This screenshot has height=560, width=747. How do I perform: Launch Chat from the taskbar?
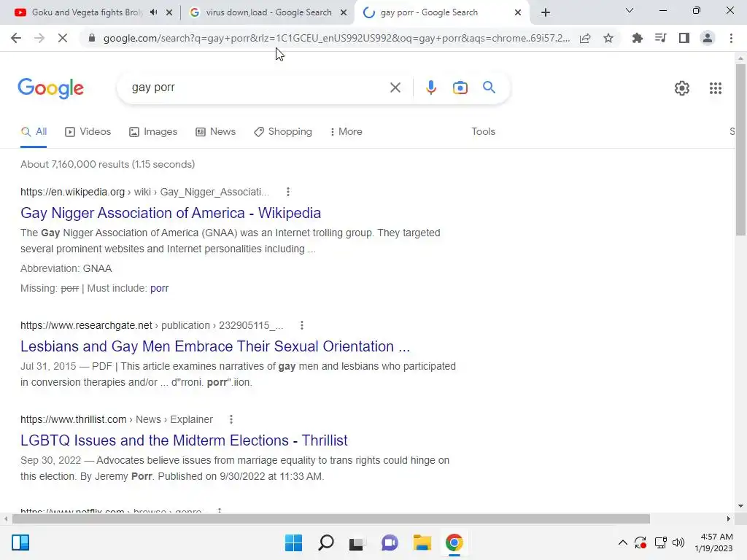click(x=390, y=542)
